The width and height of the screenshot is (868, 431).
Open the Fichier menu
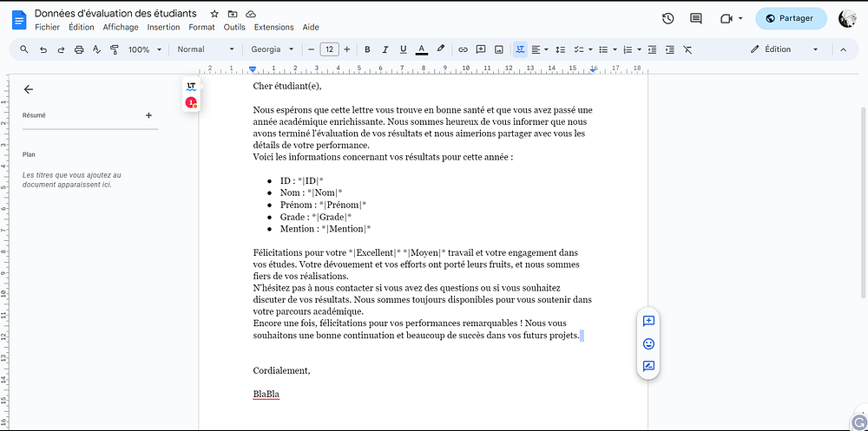pyautogui.click(x=47, y=27)
